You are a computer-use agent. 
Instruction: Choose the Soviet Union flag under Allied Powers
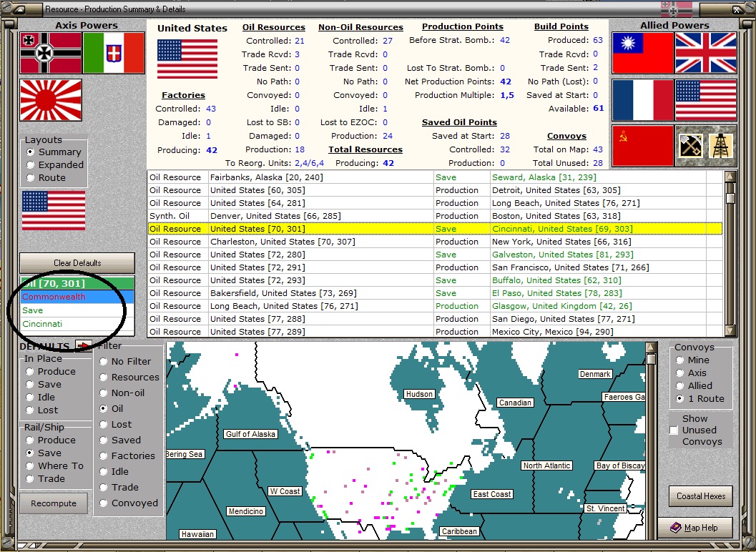coord(643,146)
